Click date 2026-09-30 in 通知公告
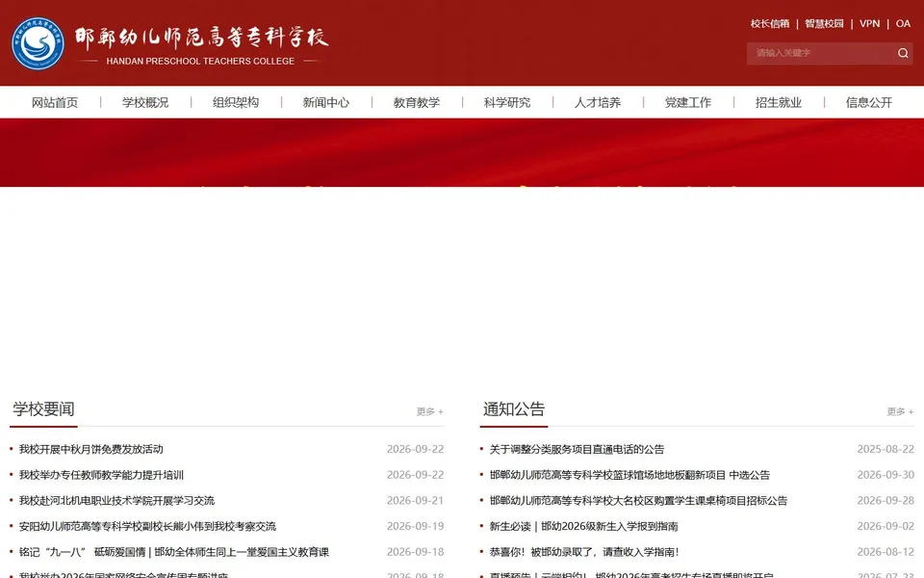This screenshot has height=578, width=924. (x=885, y=475)
